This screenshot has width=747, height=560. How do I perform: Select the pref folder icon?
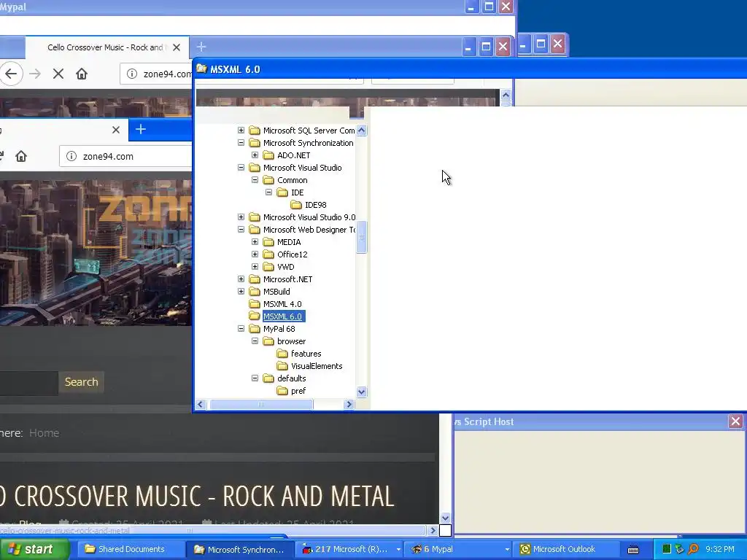coord(282,391)
